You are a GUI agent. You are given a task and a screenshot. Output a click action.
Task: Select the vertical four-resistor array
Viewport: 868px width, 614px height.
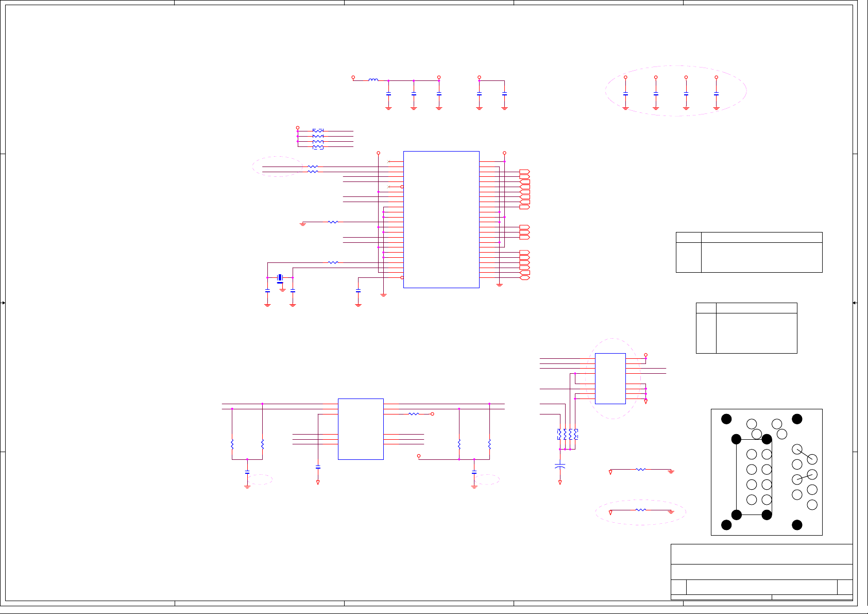[568, 435]
